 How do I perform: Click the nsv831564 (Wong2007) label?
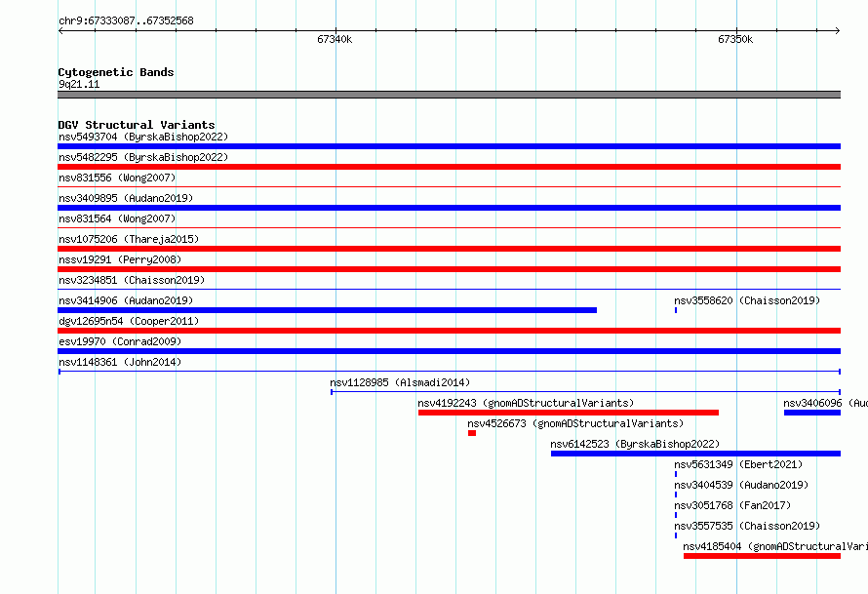(x=117, y=218)
